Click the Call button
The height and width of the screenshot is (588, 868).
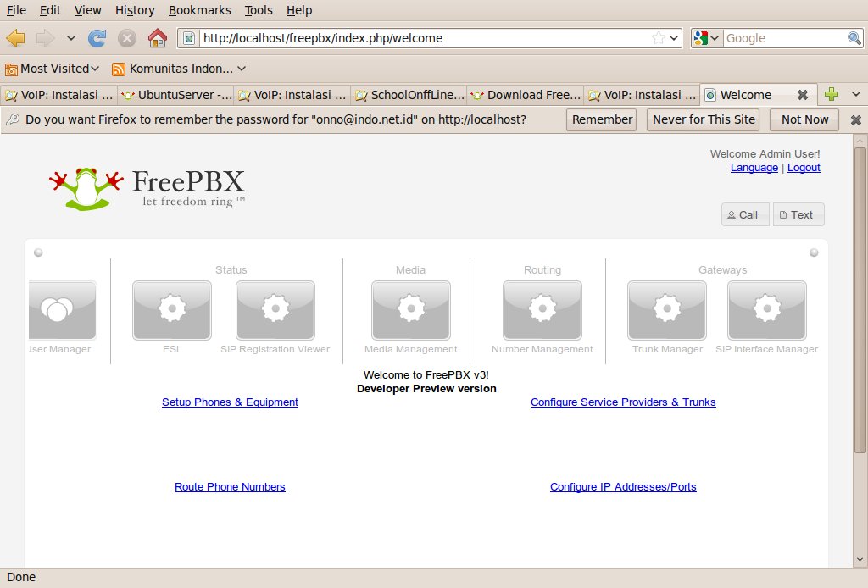click(744, 214)
